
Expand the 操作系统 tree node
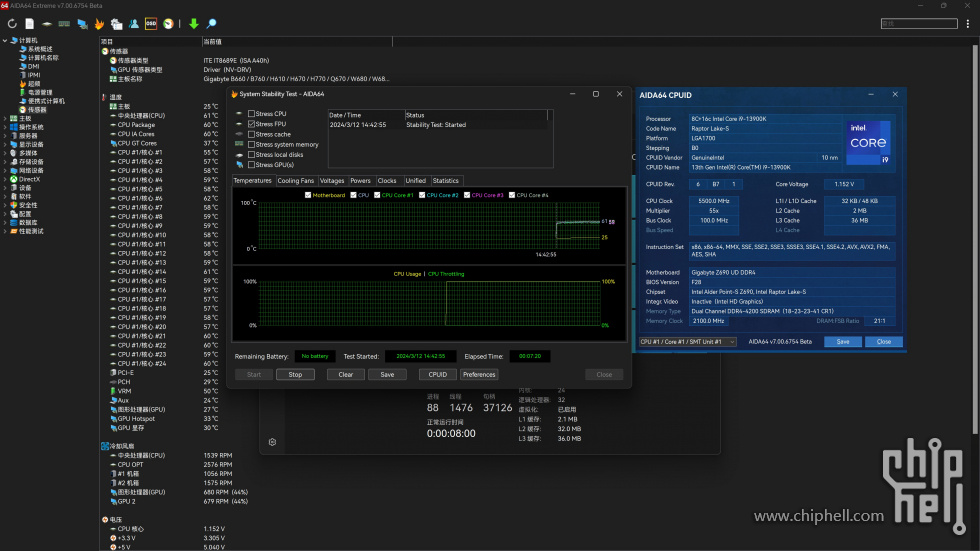[x=5, y=127]
